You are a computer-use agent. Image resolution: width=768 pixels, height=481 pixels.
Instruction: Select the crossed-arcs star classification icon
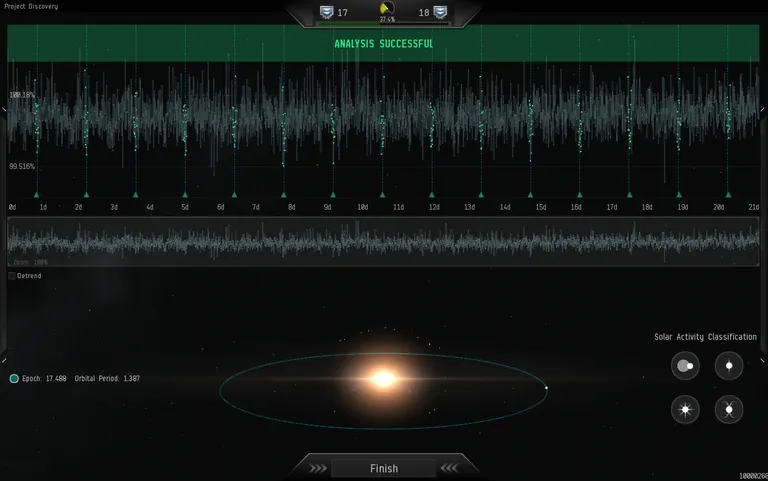(729, 409)
